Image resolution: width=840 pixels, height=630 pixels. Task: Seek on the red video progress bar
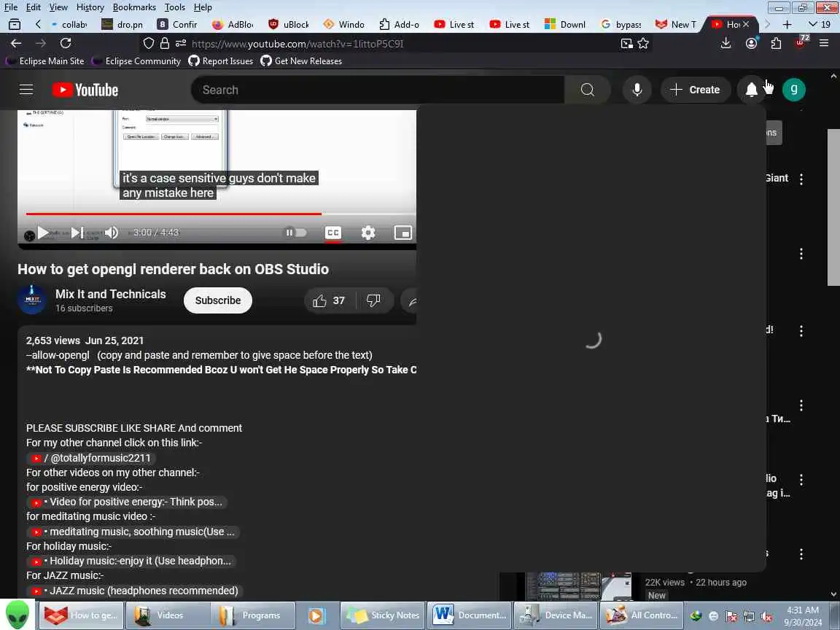tap(221, 214)
